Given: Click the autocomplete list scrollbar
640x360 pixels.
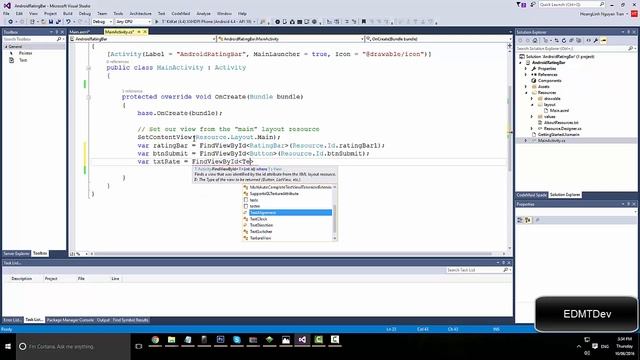Looking at the screenshot, I should pyautogui.click(x=335, y=213).
